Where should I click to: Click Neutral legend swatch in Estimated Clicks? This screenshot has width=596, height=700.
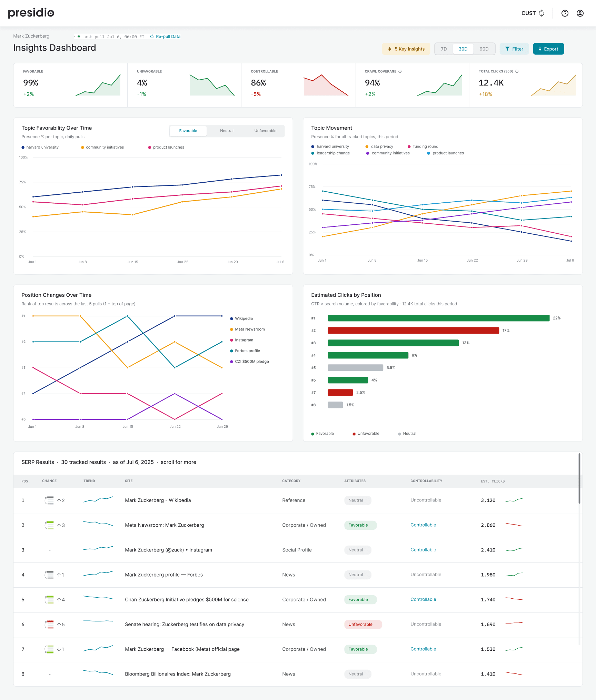pos(399,434)
